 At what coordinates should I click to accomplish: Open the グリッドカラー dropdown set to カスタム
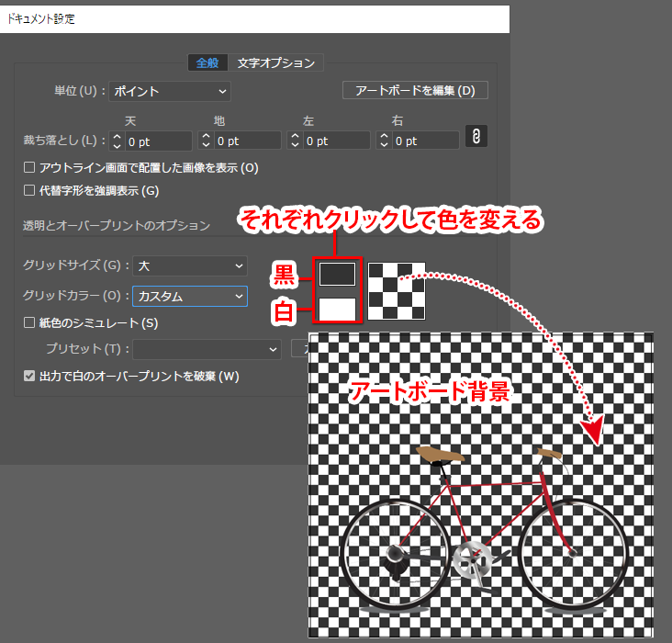coord(190,297)
